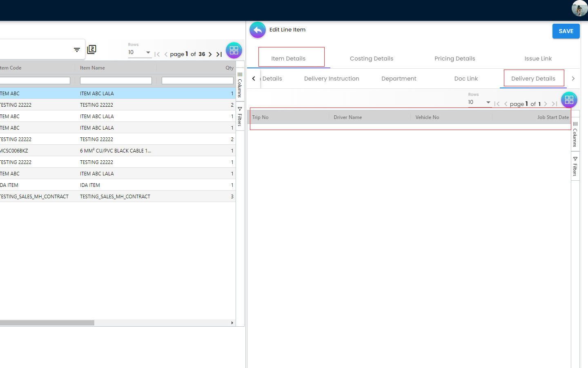Image resolution: width=588 pixels, height=368 pixels.
Task: Expand Columns panel in Delivery Details grid
Action: point(575,135)
